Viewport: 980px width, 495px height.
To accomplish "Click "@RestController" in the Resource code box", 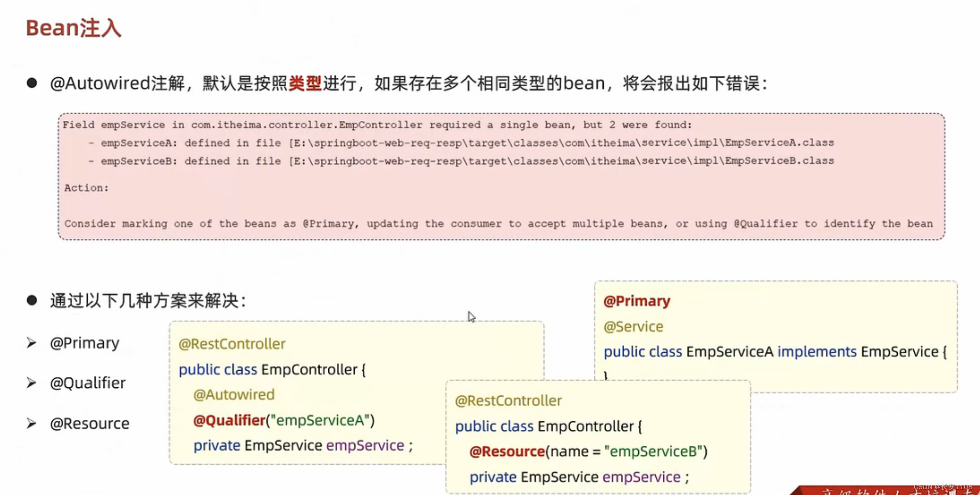I will [x=508, y=401].
